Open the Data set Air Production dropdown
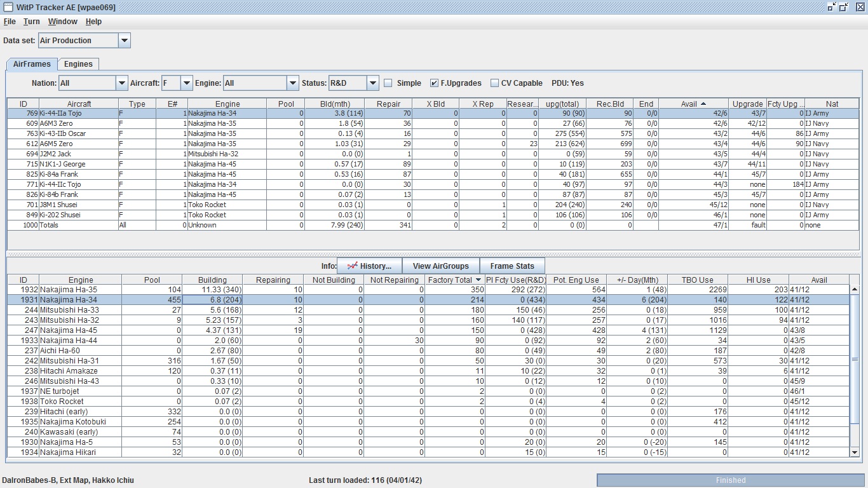868x488 pixels. coord(125,41)
